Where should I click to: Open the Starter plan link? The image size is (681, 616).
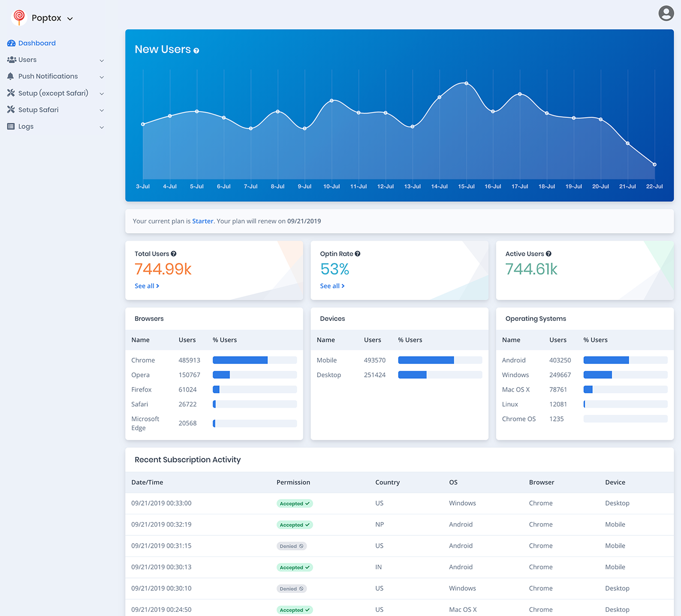tap(203, 221)
